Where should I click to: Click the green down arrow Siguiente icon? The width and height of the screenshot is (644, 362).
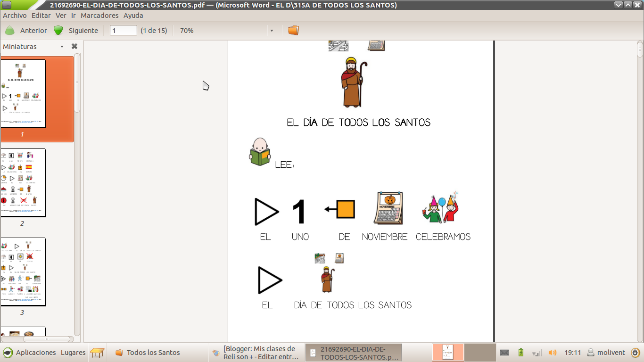click(58, 31)
